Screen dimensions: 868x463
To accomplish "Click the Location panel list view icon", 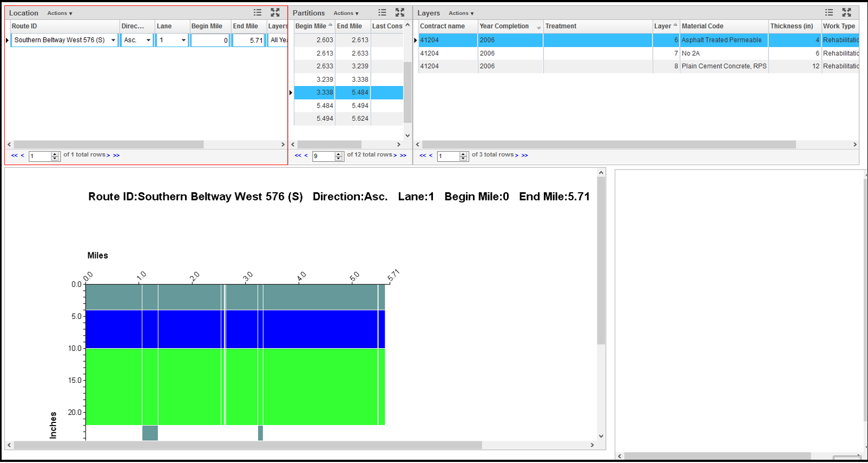I will tap(258, 12).
